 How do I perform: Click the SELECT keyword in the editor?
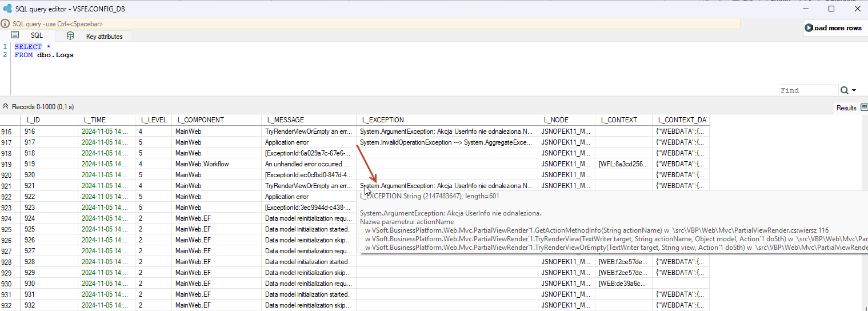tap(28, 47)
